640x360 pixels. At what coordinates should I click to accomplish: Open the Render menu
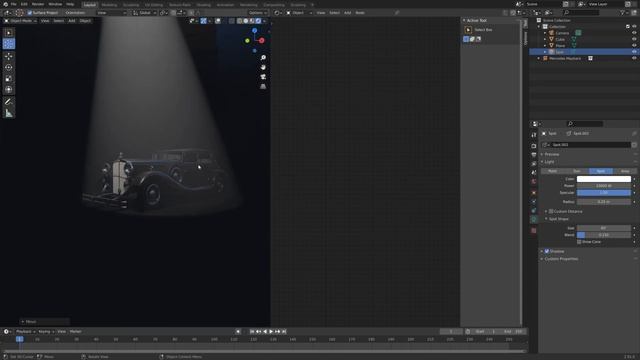(38, 4)
